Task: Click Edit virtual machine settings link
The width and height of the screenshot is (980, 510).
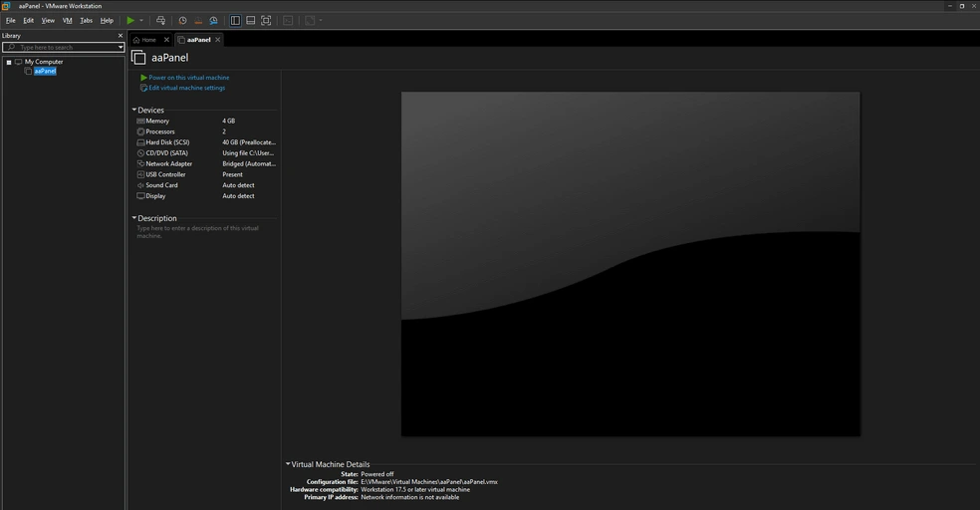Action: point(187,88)
